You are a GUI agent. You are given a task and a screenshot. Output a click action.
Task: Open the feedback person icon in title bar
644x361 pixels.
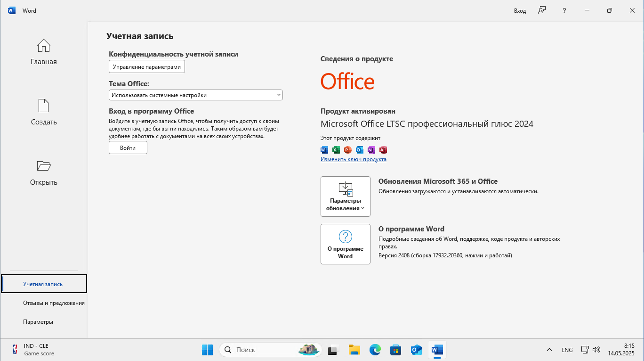point(542,10)
